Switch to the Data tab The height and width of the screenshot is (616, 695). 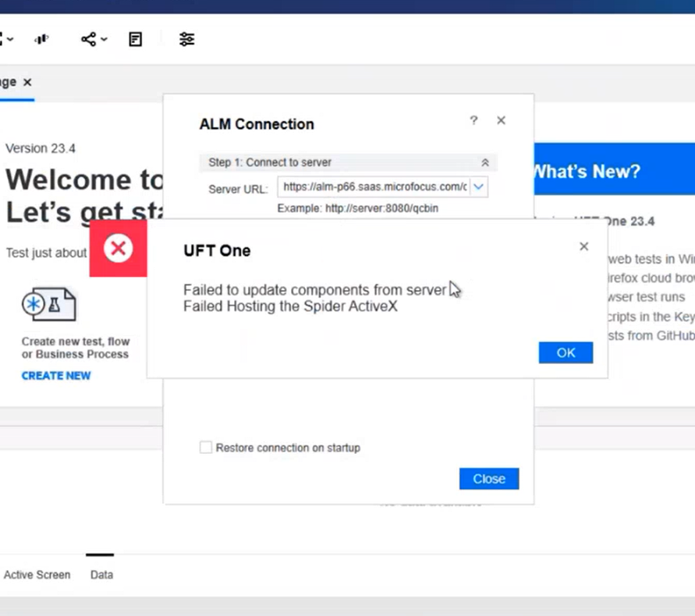[101, 575]
